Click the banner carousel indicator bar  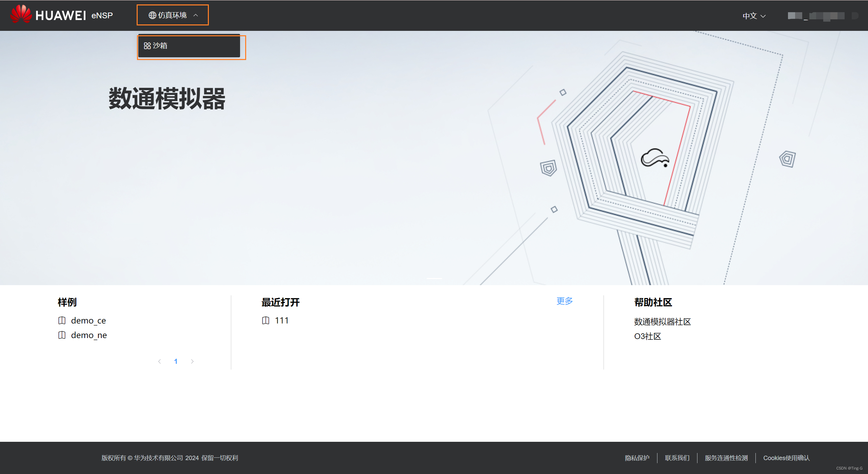434,278
